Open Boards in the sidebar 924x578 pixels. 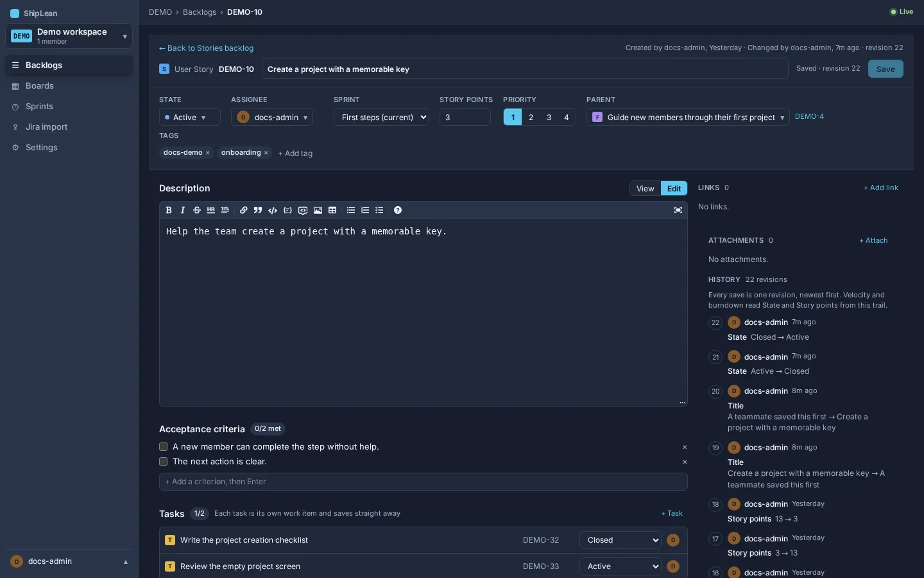69,85
